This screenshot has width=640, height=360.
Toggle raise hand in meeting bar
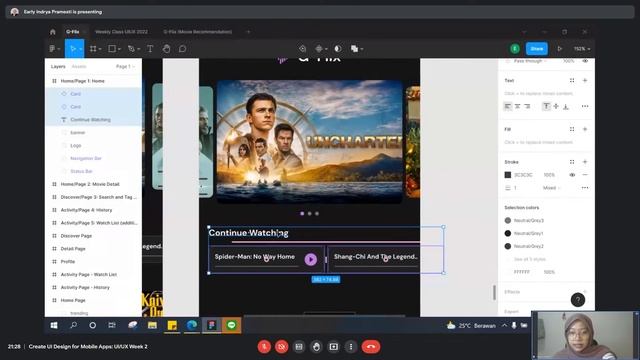[x=316, y=347]
